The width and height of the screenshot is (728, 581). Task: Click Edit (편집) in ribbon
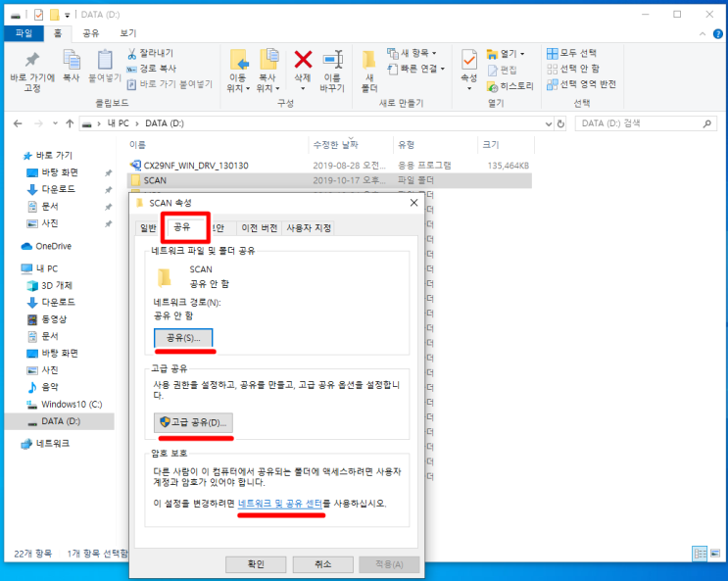click(x=502, y=71)
